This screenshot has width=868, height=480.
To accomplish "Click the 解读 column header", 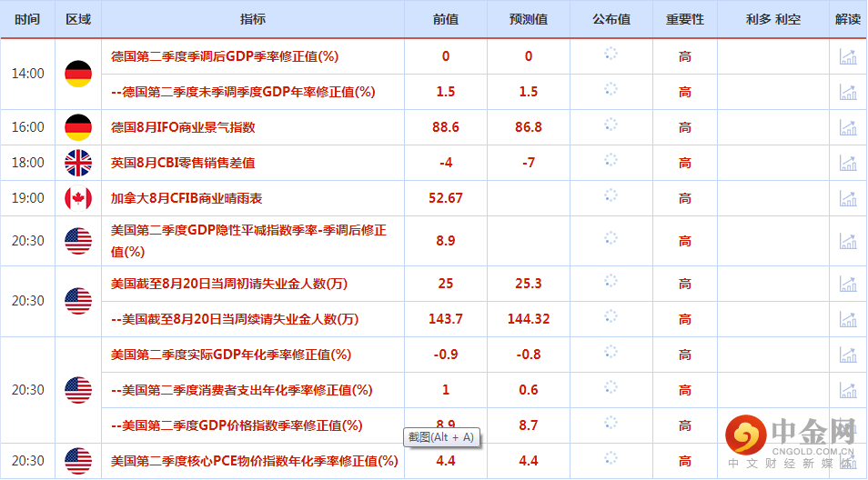I will pyautogui.click(x=847, y=19).
